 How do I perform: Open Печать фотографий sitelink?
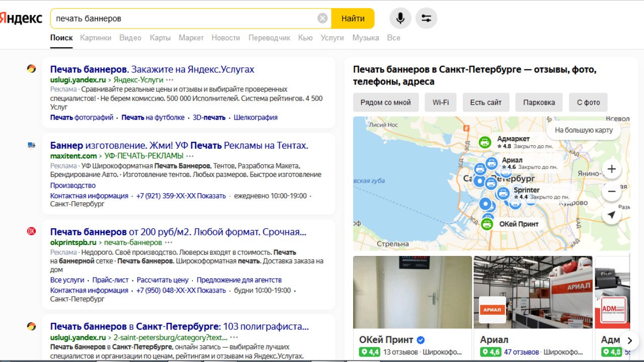point(82,117)
